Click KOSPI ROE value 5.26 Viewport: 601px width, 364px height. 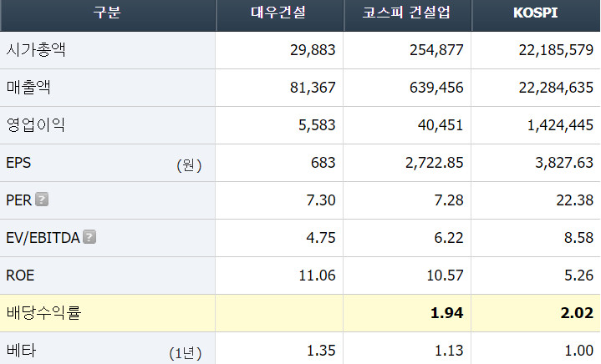(578, 276)
